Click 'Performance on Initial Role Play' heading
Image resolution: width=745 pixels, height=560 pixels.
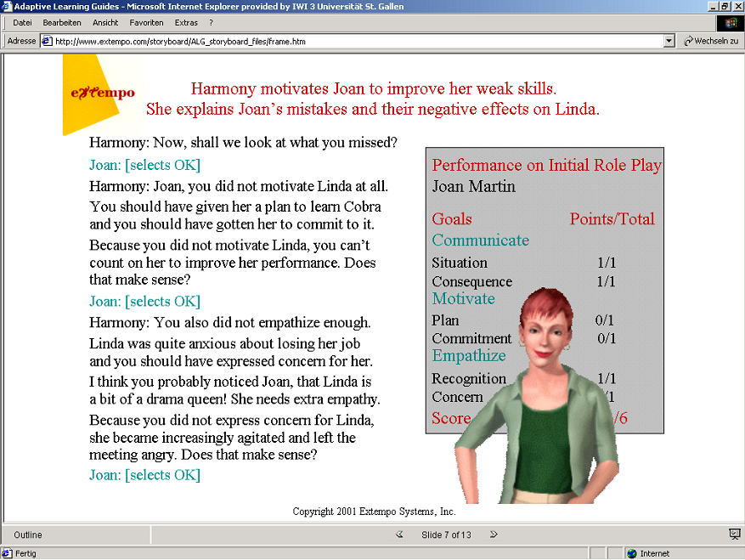tap(547, 165)
